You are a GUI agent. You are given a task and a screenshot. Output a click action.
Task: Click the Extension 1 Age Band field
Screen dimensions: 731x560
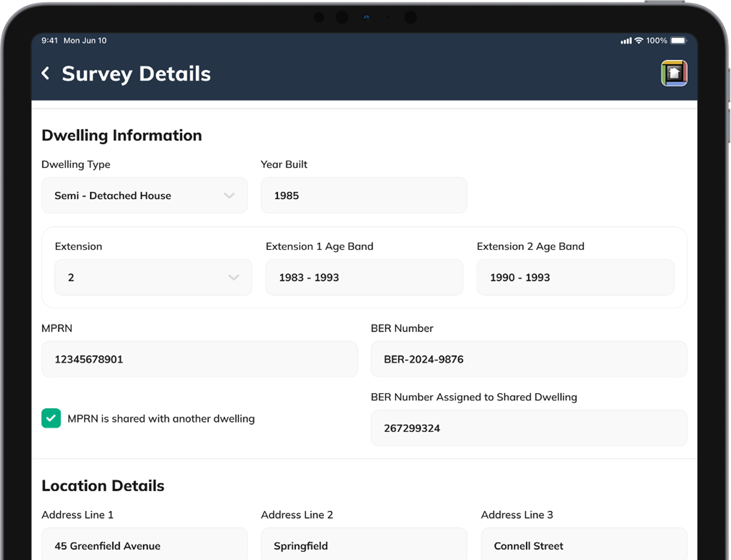[x=364, y=278]
